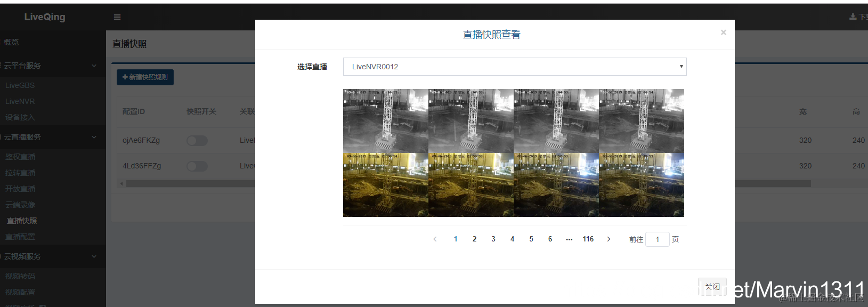Select page 5 in the pagination
This screenshot has height=307, width=868.
pyautogui.click(x=531, y=239)
